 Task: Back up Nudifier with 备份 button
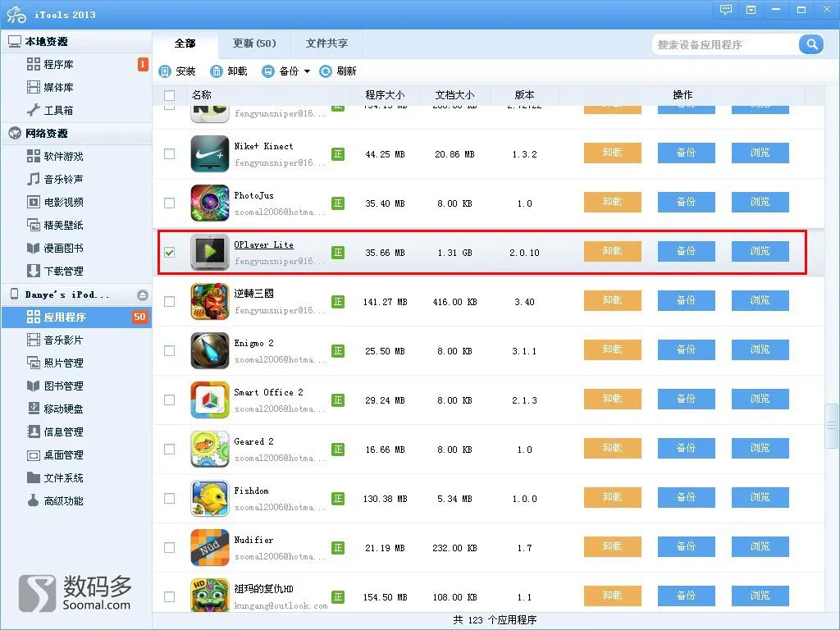pos(687,547)
